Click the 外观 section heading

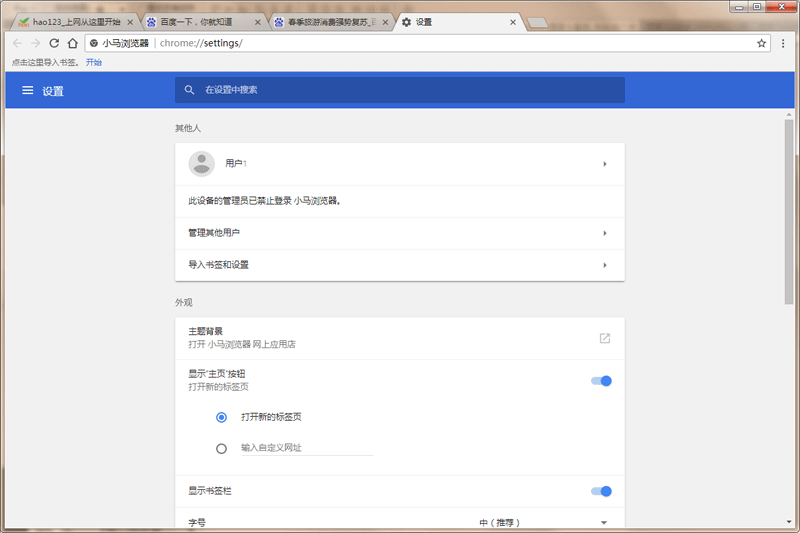184,302
